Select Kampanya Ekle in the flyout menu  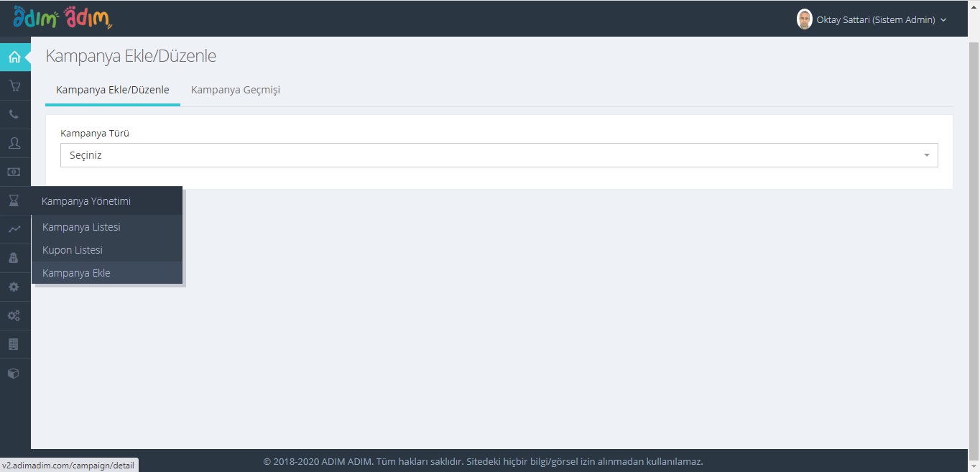(76, 273)
